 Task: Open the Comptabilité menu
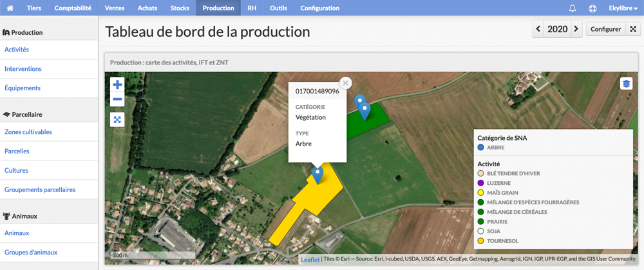pyautogui.click(x=73, y=8)
